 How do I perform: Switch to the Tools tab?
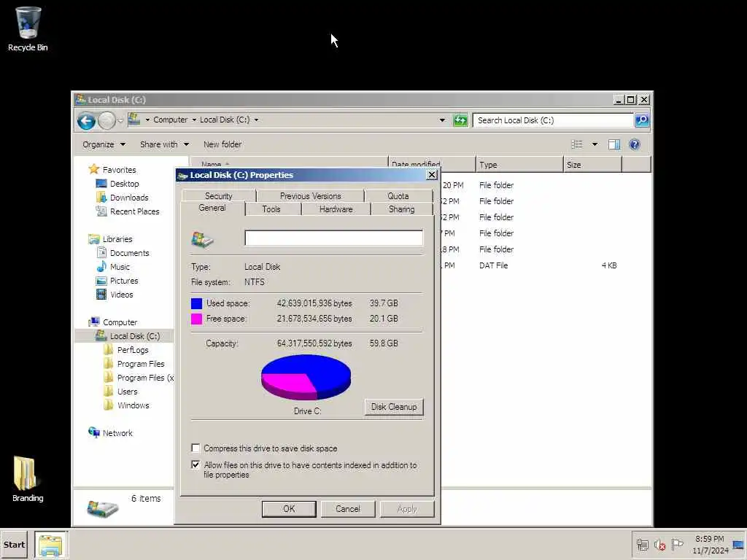[x=271, y=209]
